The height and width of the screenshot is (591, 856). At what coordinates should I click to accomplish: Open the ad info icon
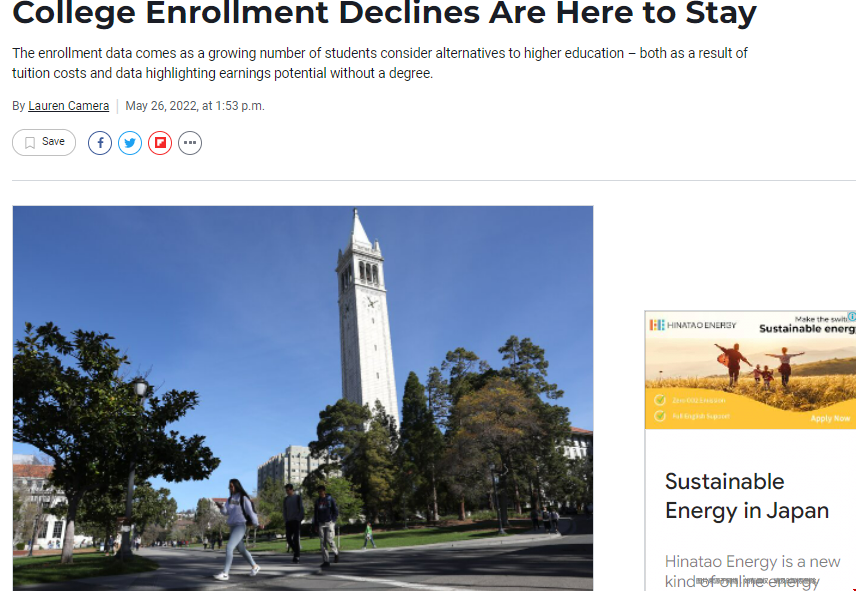coord(851,316)
